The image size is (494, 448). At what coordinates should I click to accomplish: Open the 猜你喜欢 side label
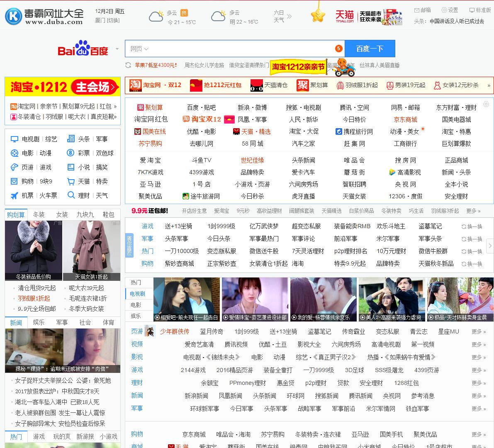[129, 245]
